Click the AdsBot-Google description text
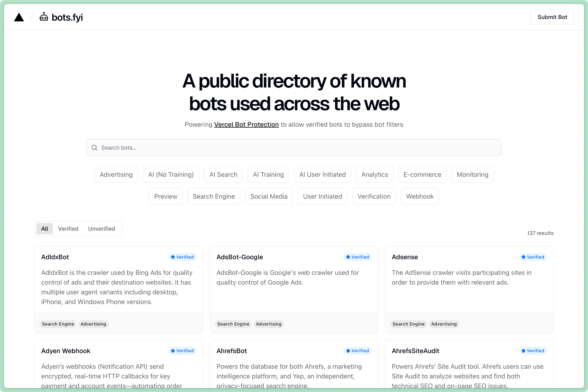 click(288, 277)
